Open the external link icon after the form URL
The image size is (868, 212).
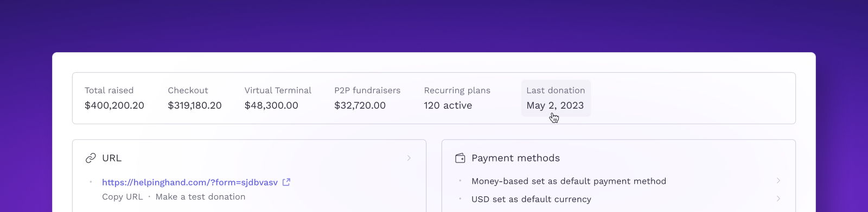point(286,182)
